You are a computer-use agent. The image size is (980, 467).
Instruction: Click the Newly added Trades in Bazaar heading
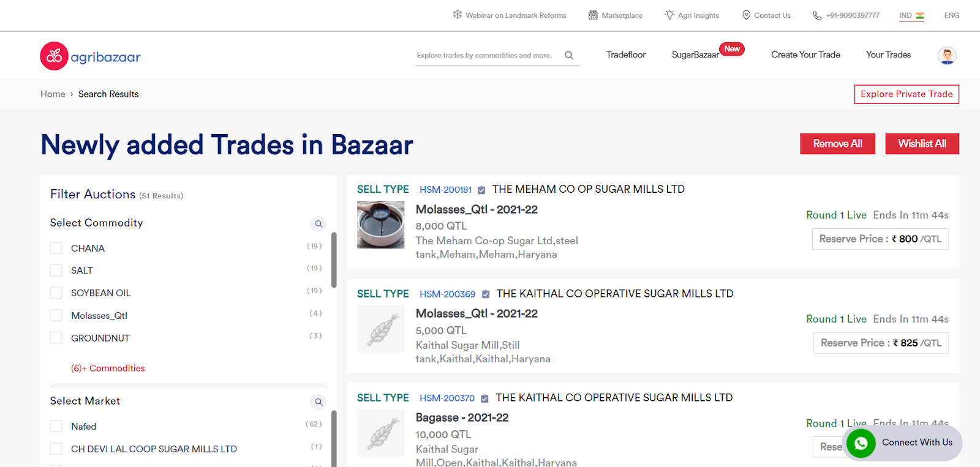click(x=227, y=145)
